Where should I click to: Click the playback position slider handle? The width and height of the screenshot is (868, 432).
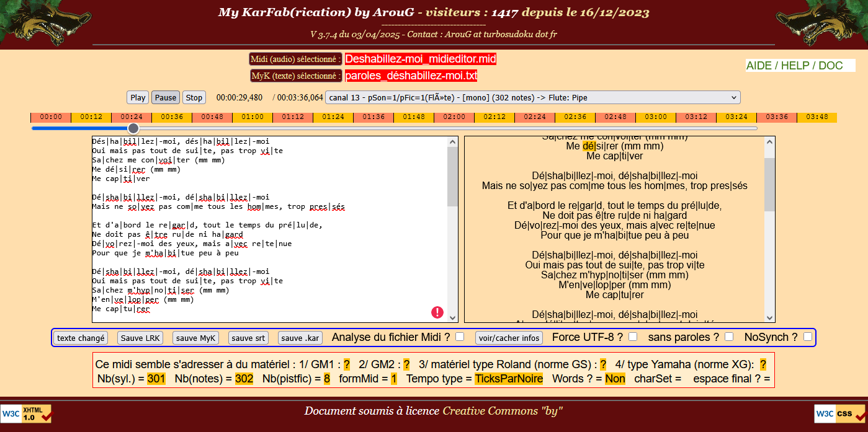click(x=133, y=128)
